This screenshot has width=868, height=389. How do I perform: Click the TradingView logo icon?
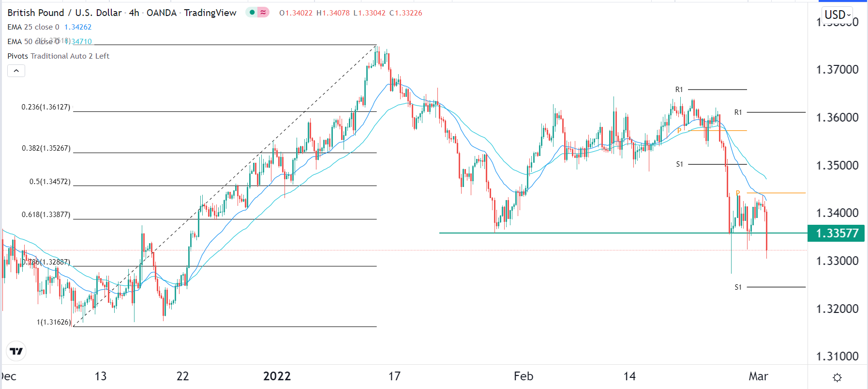click(x=16, y=351)
